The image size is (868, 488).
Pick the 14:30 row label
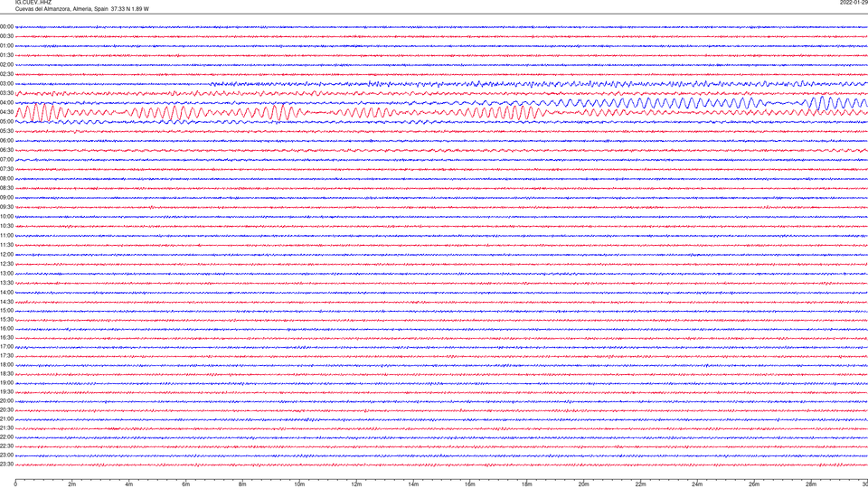click(6, 302)
